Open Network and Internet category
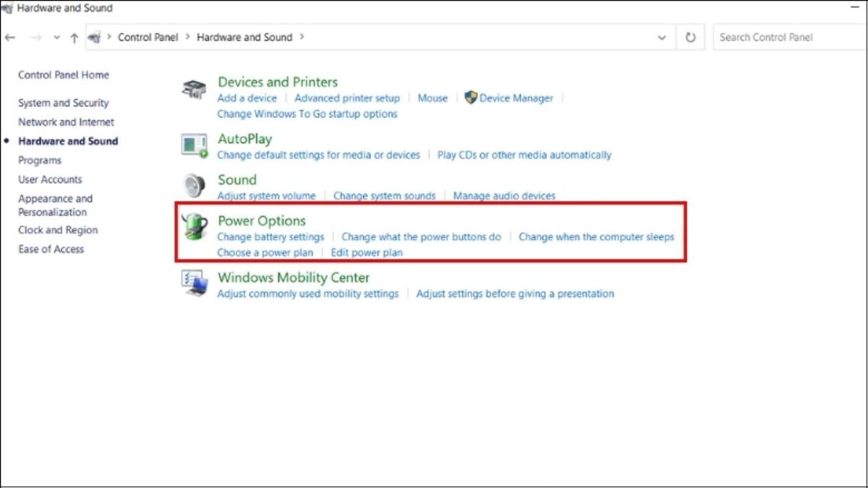The height and width of the screenshot is (488, 868). pyautogui.click(x=66, y=122)
